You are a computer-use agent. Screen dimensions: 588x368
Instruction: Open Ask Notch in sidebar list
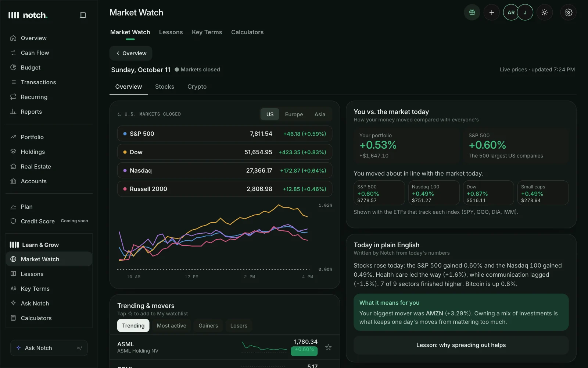pyautogui.click(x=49, y=303)
